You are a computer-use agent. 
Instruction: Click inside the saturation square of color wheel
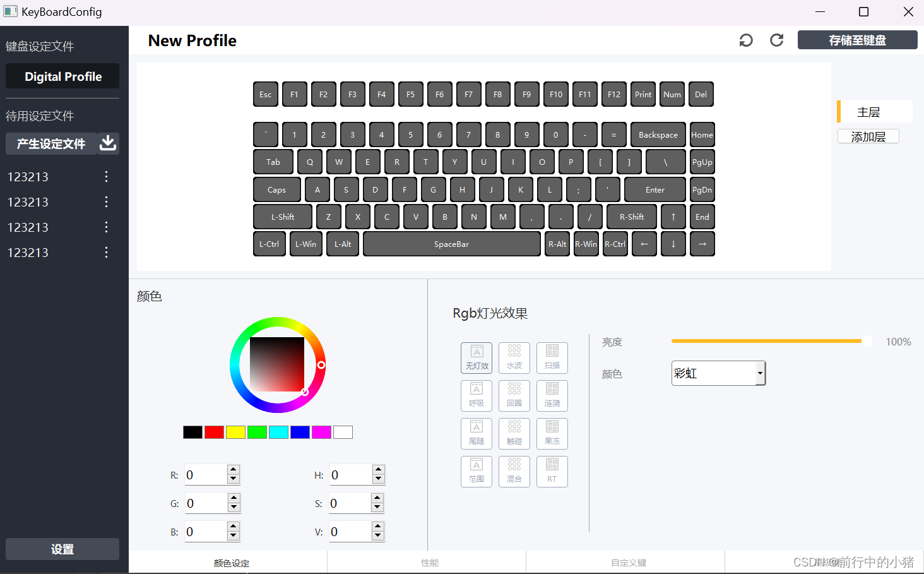click(277, 364)
